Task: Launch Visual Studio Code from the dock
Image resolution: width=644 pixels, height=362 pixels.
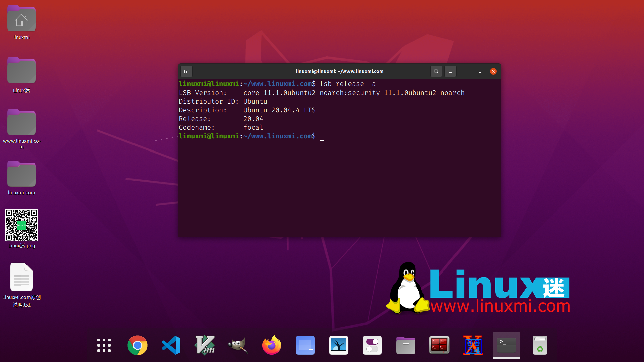Action: pyautogui.click(x=171, y=345)
